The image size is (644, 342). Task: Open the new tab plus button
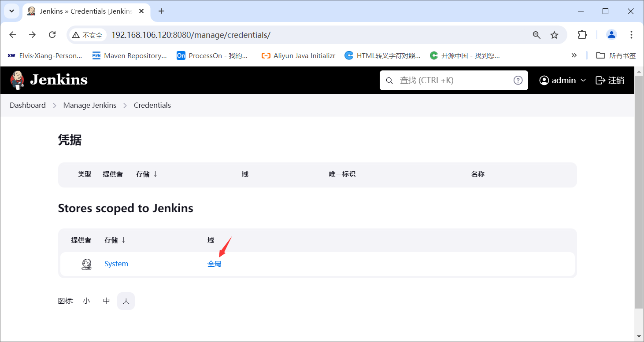click(x=161, y=11)
